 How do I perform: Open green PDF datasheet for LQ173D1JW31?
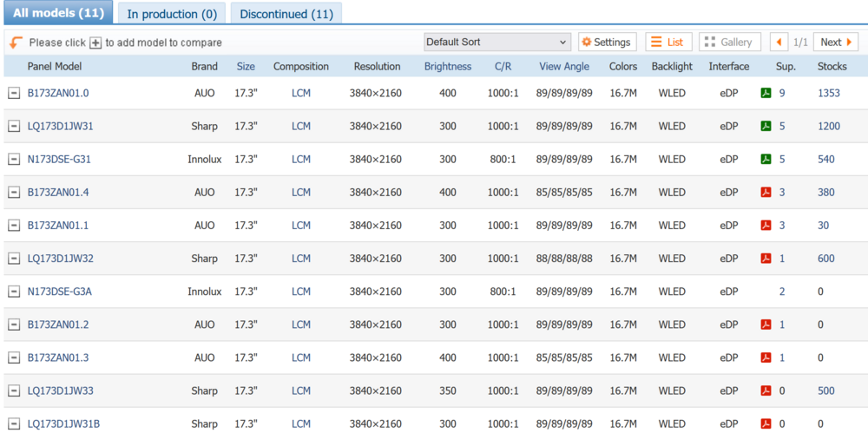pos(766,126)
